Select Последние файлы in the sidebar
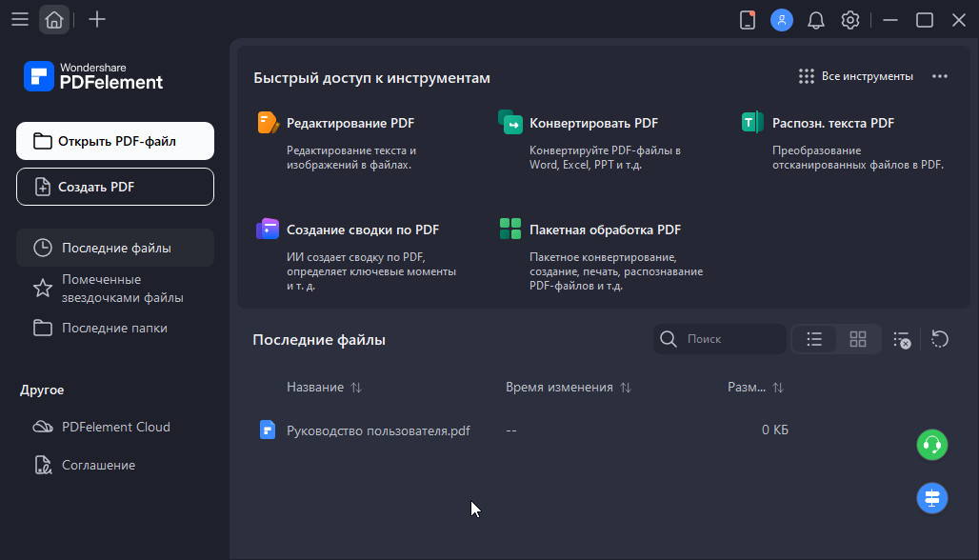The width and height of the screenshot is (979, 560). (x=115, y=248)
